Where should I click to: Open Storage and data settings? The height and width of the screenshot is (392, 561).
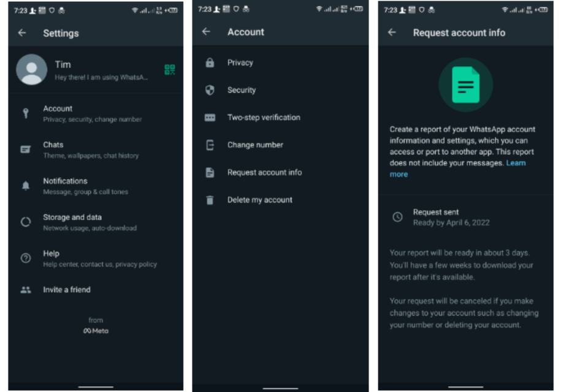pyautogui.click(x=96, y=222)
